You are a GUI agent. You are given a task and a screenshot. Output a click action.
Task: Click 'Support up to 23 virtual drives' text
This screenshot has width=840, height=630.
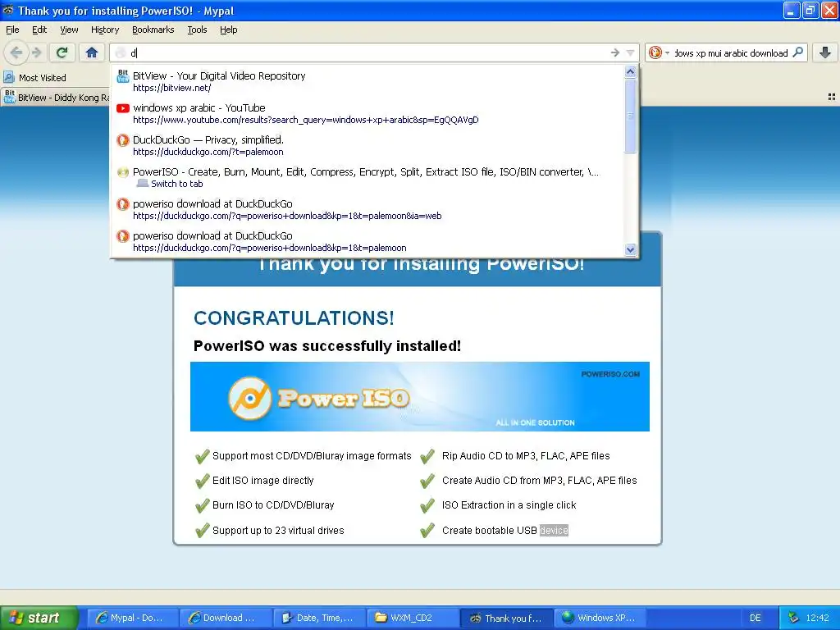pos(278,531)
